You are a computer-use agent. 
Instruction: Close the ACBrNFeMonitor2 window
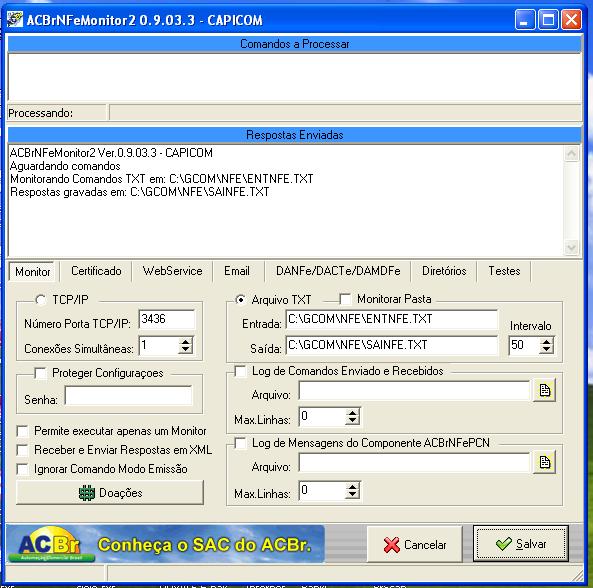571,19
